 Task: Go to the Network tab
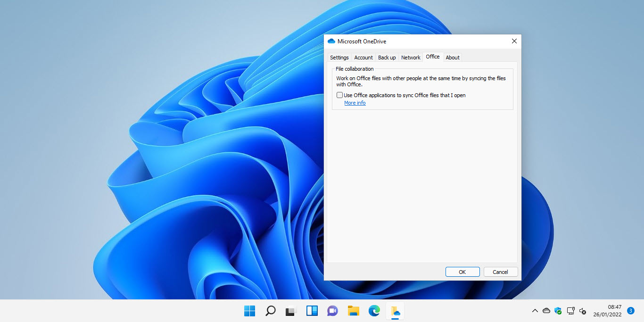pyautogui.click(x=411, y=58)
